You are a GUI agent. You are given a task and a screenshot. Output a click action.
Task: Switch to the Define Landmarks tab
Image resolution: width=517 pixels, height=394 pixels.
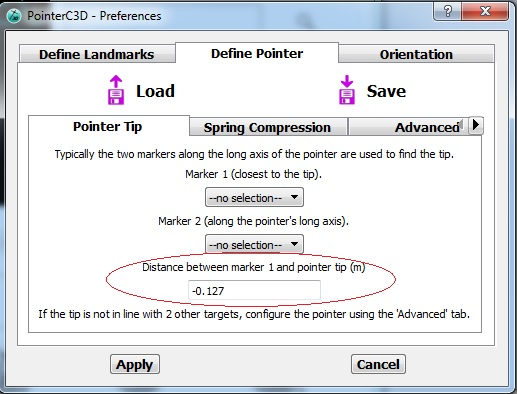click(97, 54)
